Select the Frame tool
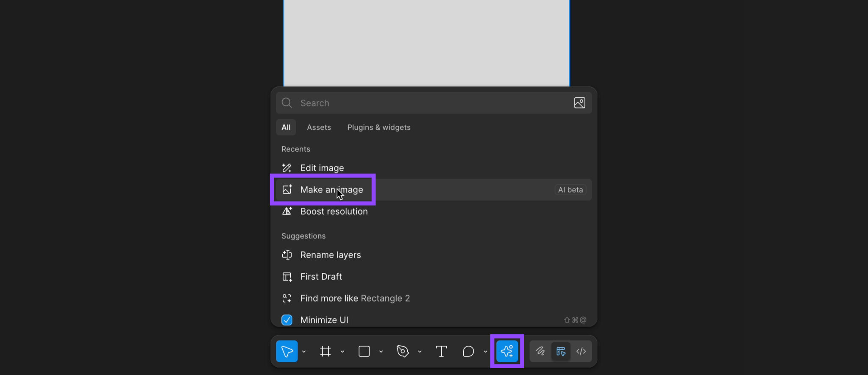868x375 pixels. [325, 351]
